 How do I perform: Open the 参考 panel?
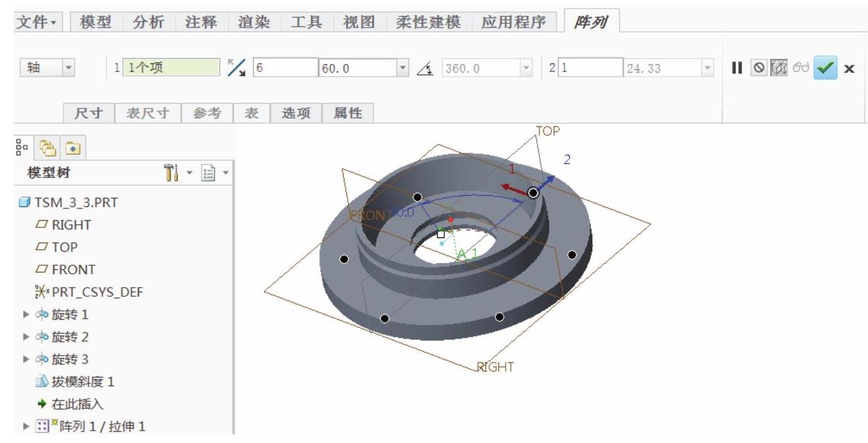(x=207, y=113)
